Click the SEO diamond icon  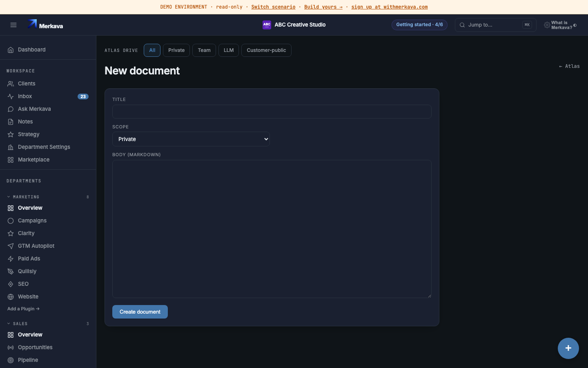pyautogui.click(x=11, y=284)
